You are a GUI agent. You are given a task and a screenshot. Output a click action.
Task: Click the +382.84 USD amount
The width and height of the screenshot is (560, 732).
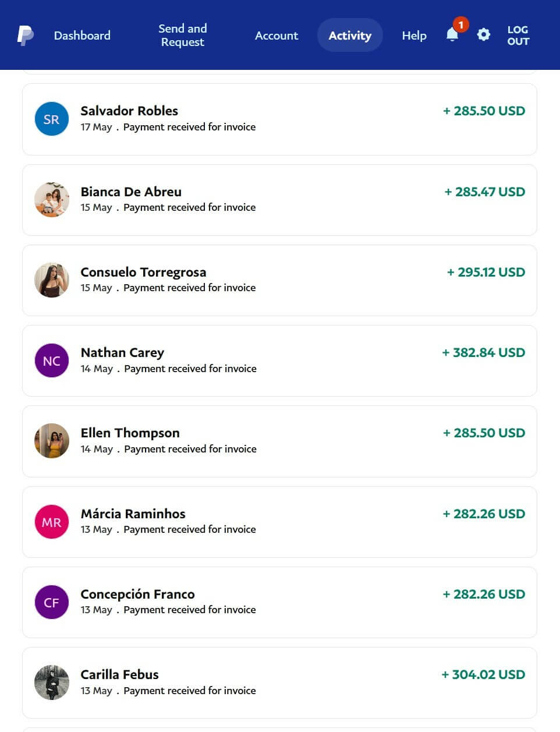[x=484, y=352]
